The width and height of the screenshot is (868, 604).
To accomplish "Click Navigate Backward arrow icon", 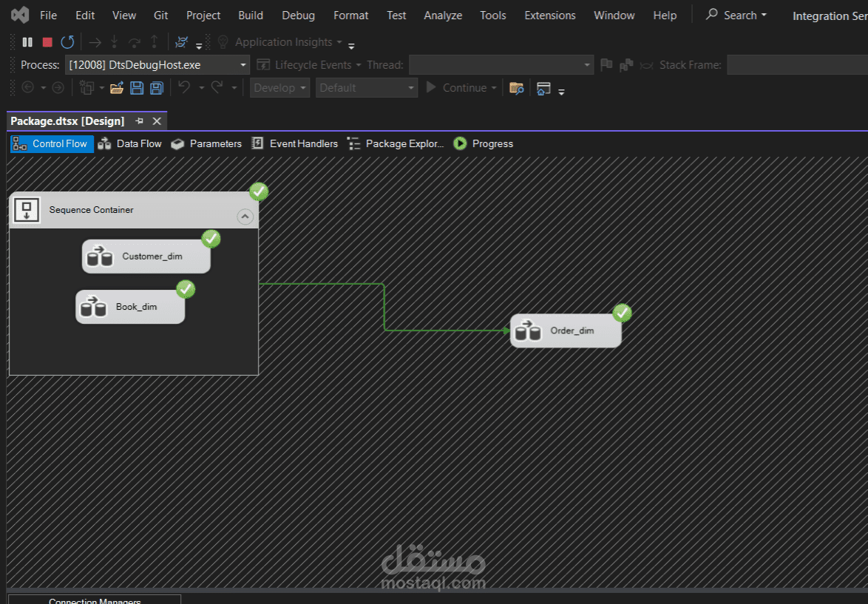I will point(27,87).
